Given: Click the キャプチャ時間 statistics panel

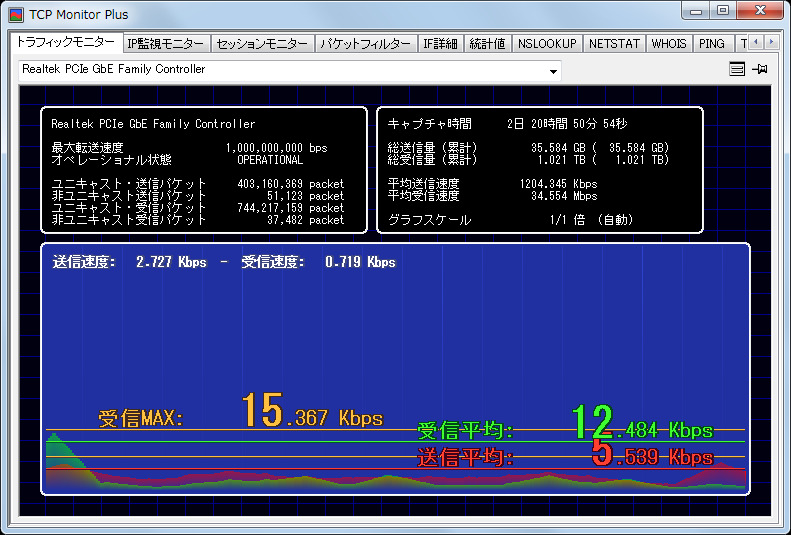Looking at the screenshot, I should (x=539, y=170).
